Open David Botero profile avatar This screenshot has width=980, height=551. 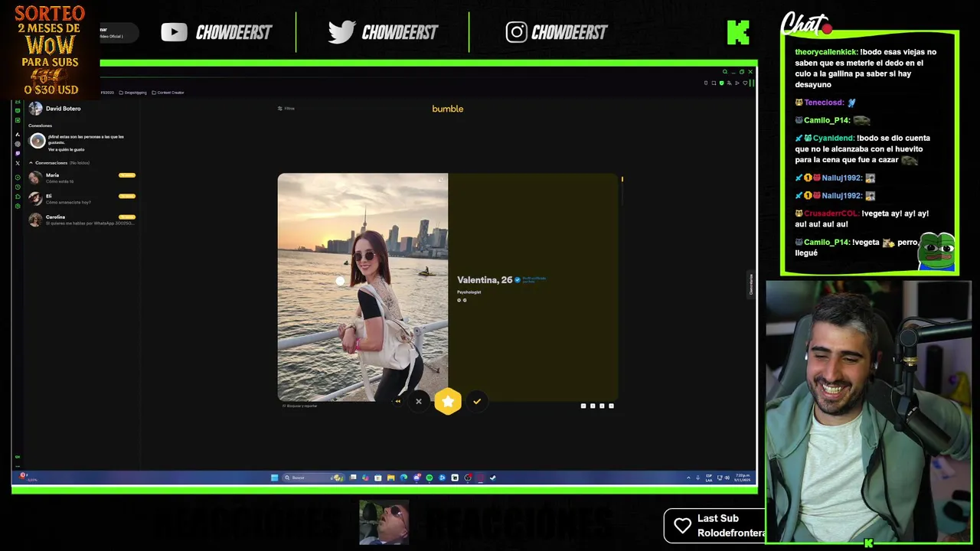(x=35, y=109)
